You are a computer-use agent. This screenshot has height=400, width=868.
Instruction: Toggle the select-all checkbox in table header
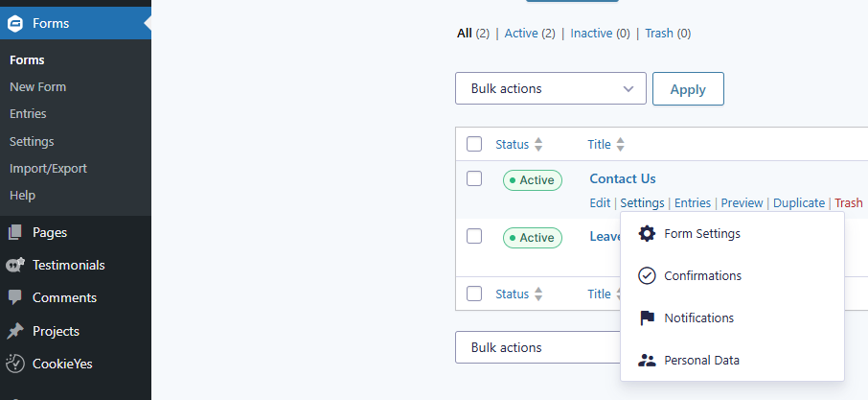pyautogui.click(x=474, y=144)
